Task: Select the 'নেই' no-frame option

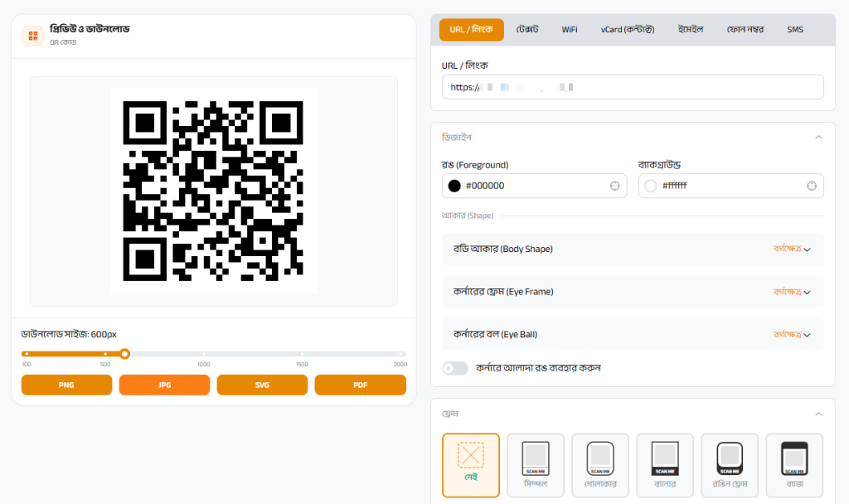Action: [x=471, y=465]
